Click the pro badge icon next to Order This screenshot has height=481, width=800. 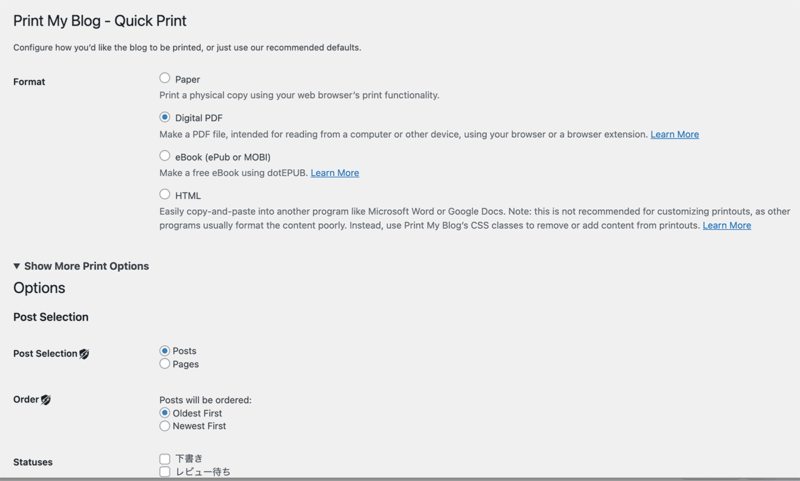[x=46, y=400]
